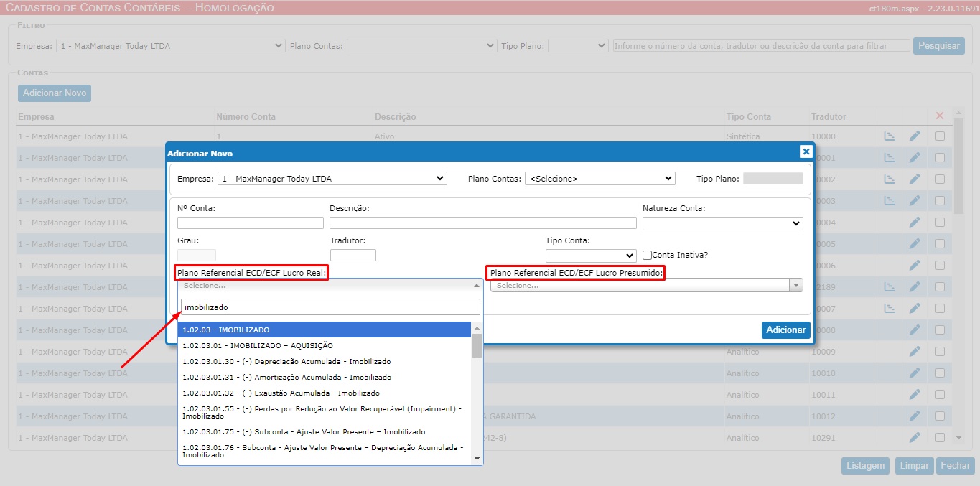Screen dimensions: 980x486
Task: Click the pencil icon in row ending 0004
Action: [x=915, y=223]
